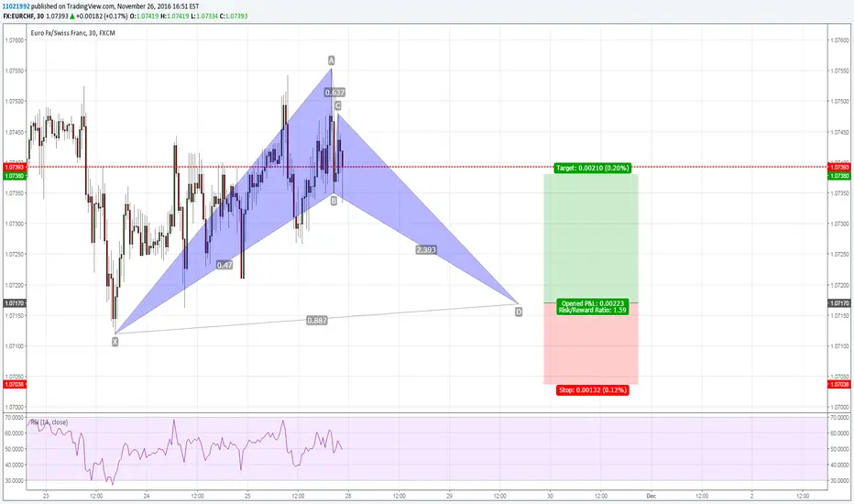
Task: Click the 0.637 ratio label
Action: click(x=335, y=93)
